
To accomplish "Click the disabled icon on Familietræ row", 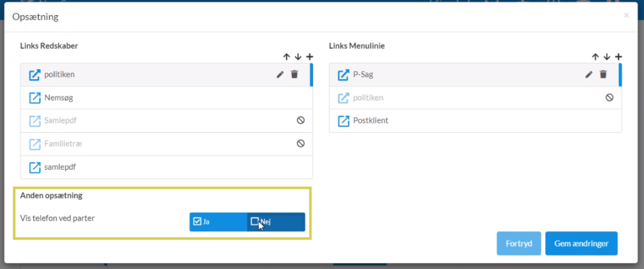I will (x=301, y=143).
